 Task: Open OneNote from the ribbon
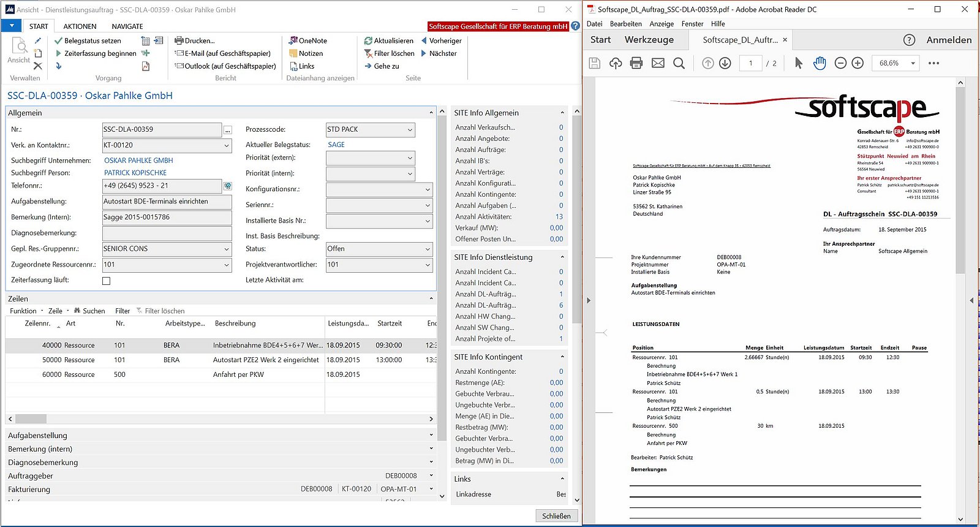click(308, 40)
